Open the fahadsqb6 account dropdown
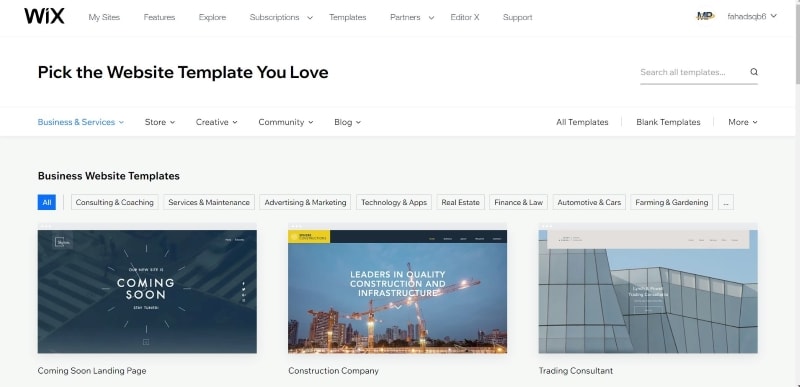Screen dimensions: 800x387 pos(752,16)
